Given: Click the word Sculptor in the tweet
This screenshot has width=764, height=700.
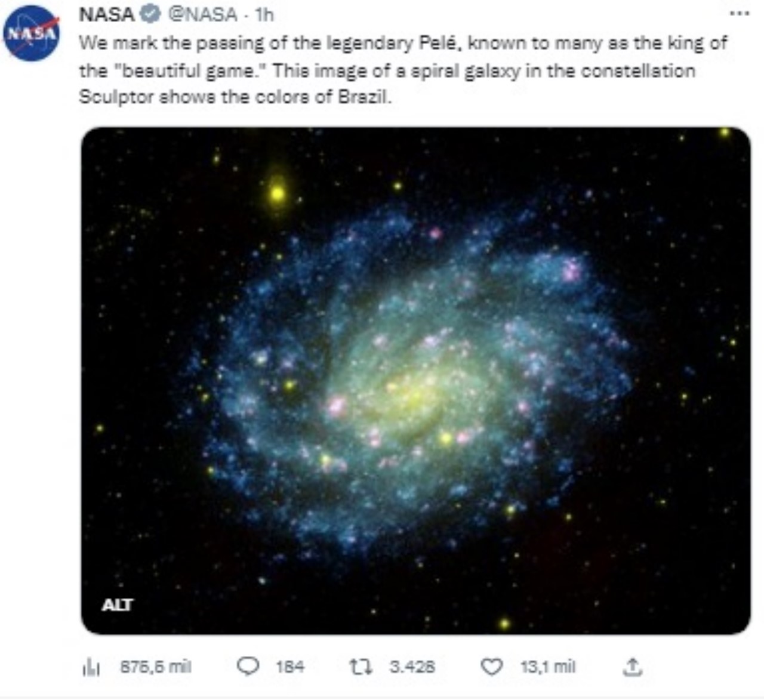Looking at the screenshot, I should point(116,97).
